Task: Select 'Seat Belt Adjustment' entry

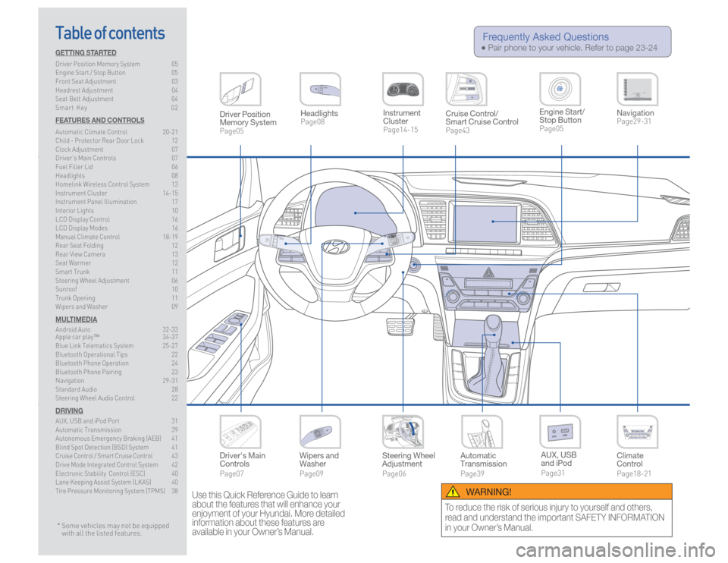Action: click(x=117, y=99)
